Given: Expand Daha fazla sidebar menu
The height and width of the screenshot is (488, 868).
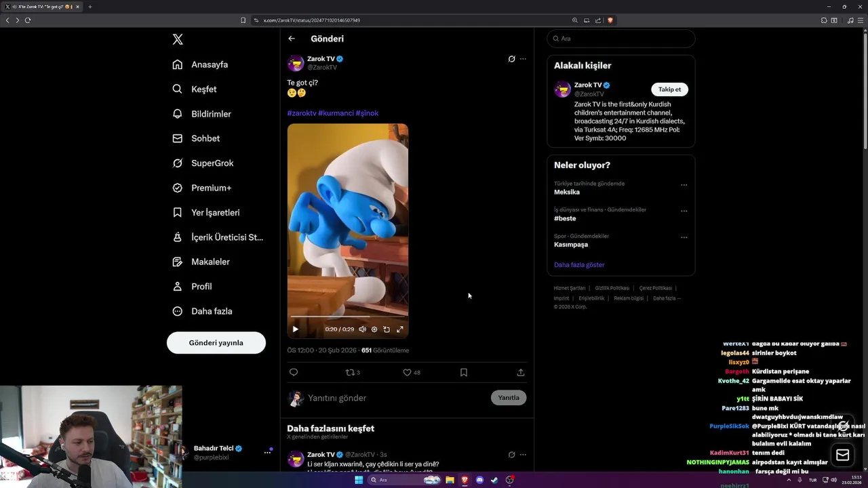Looking at the screenshot, I should point(202,311).
